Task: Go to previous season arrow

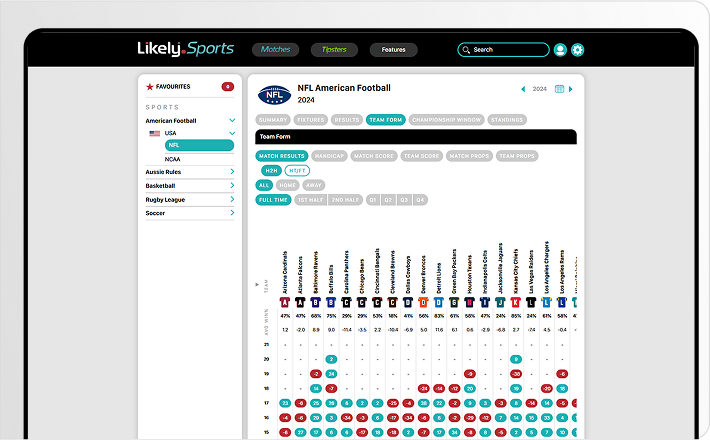Action: [x=523, y=89]
